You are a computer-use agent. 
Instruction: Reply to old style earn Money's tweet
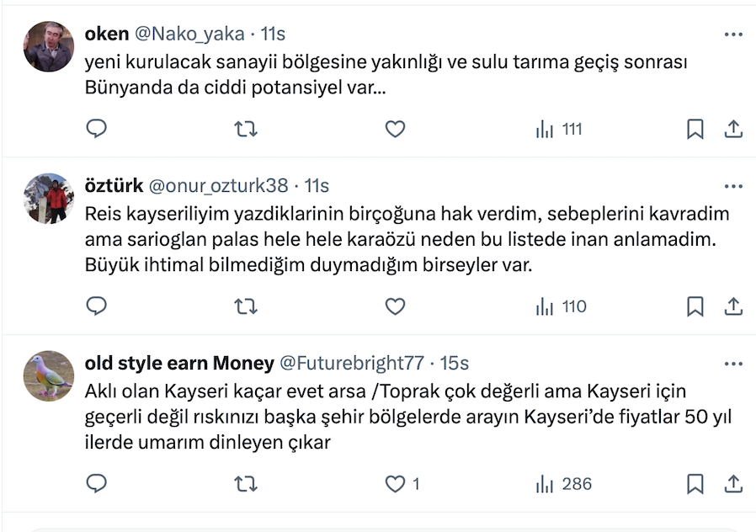(97, 484)
